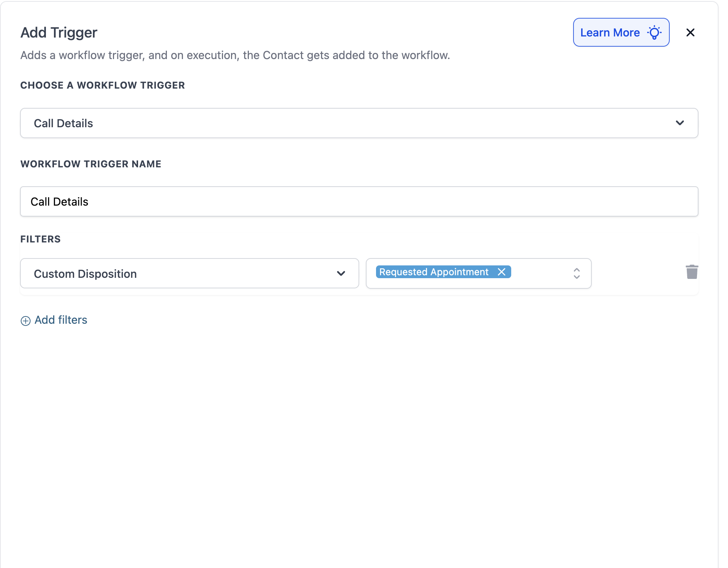
Task: Click the workflow trigger description text
Action: (235, 55)
